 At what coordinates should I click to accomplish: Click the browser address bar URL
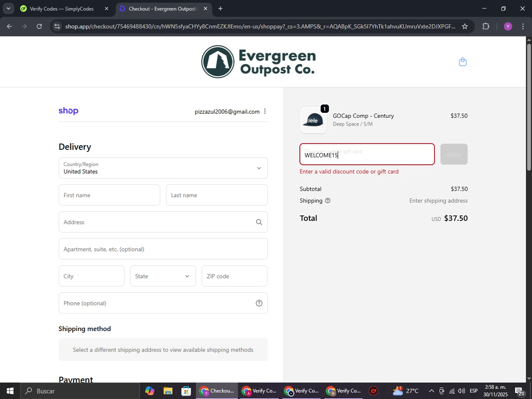[x=260, y=26]
